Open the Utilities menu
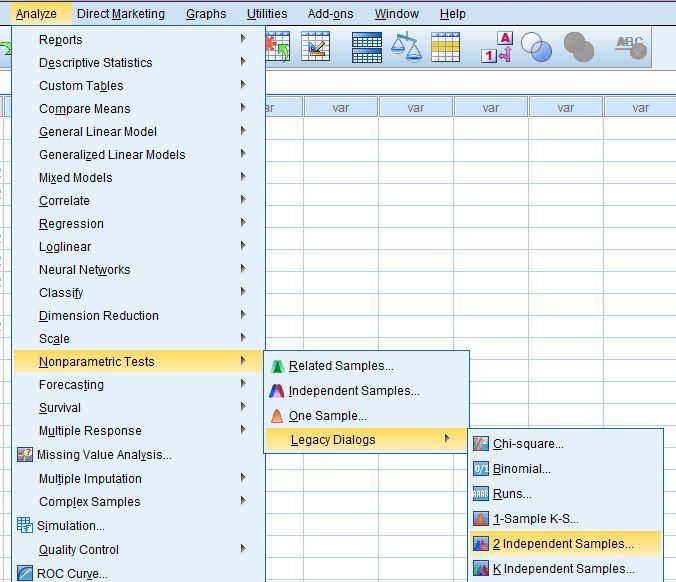The image size is (676, 582). [x=267, y=14]
